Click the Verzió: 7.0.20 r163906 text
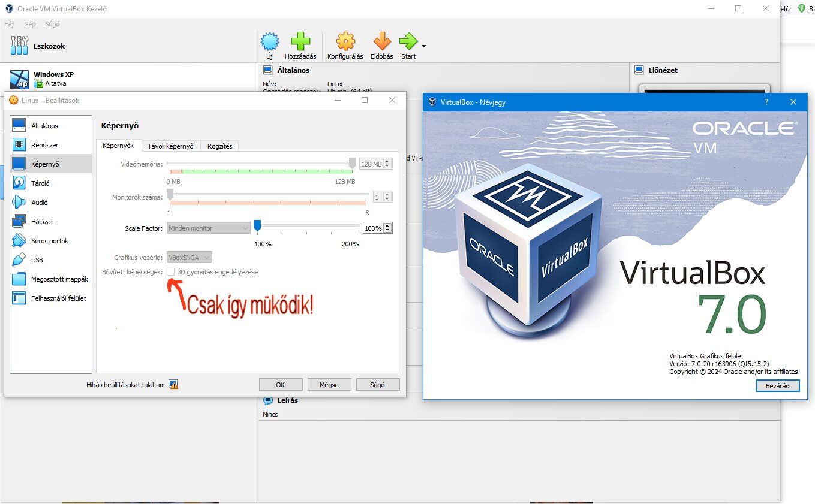The image size is (815, 504). pyautogui.click(x=720, y=364)
